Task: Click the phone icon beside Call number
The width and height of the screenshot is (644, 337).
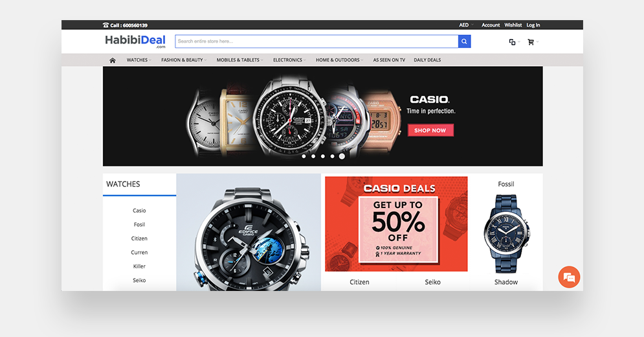Action: tap(105, 25)
